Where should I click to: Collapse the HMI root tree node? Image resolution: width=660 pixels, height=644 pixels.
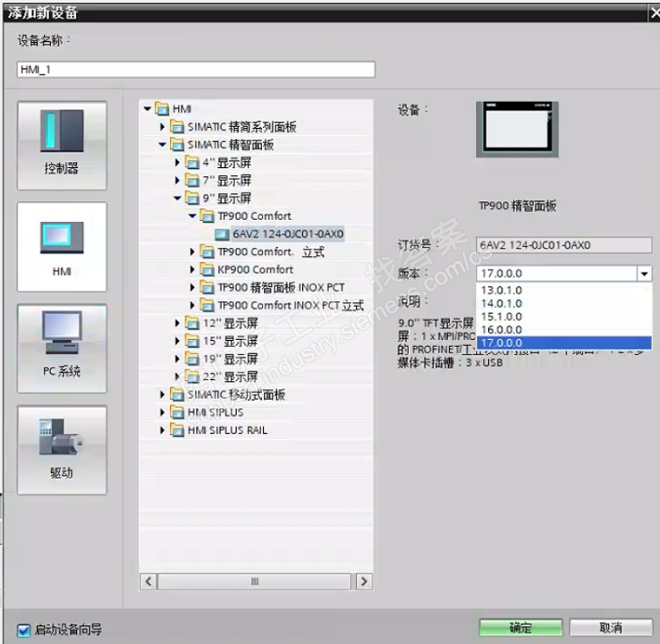pyautogui.click(x=148, y=109)
